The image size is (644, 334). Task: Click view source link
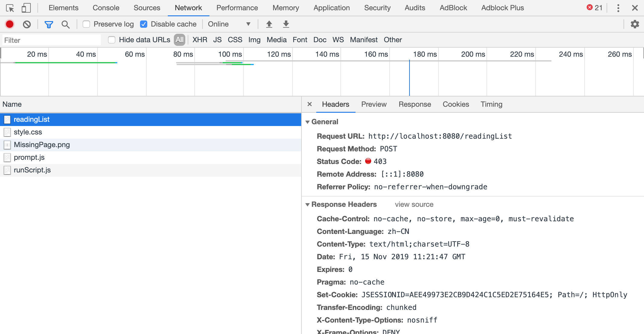point(414,204)
